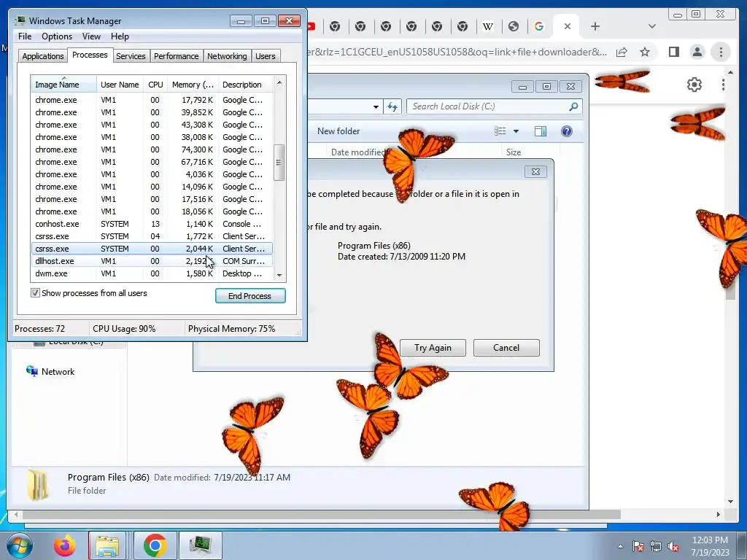Open Task Manager View menu

pos(91,36)
